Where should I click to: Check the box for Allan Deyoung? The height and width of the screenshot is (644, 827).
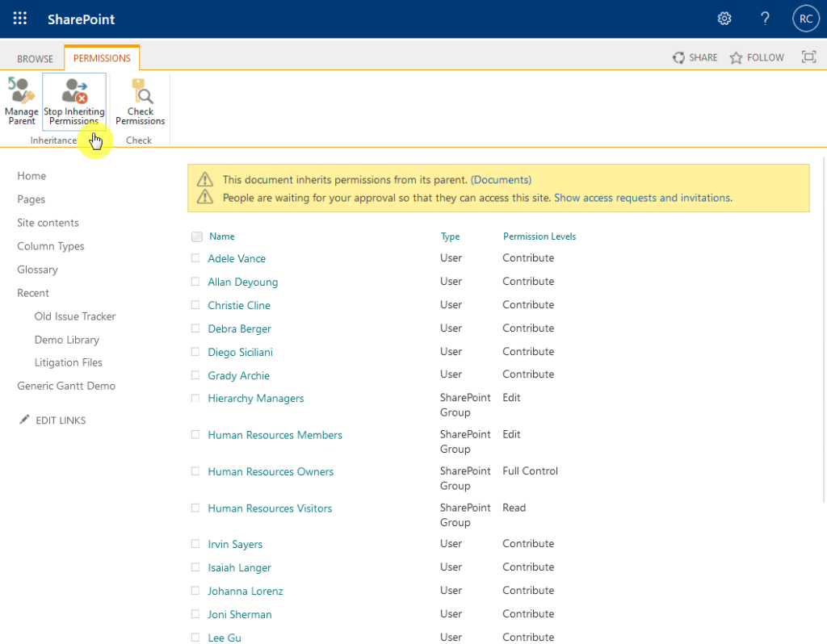click(x=195, y=282)
